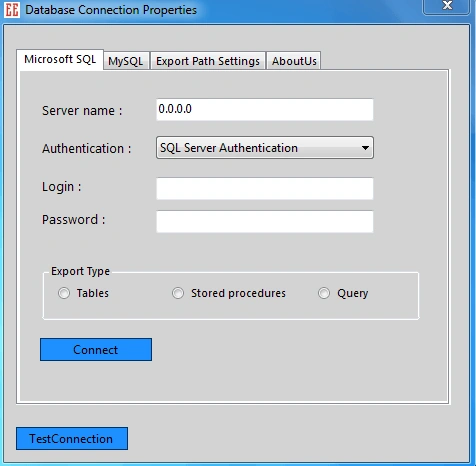Click the EE application icon in title bar
The width and height of the screenshot is (476, 466).
[x=12, y=10]
